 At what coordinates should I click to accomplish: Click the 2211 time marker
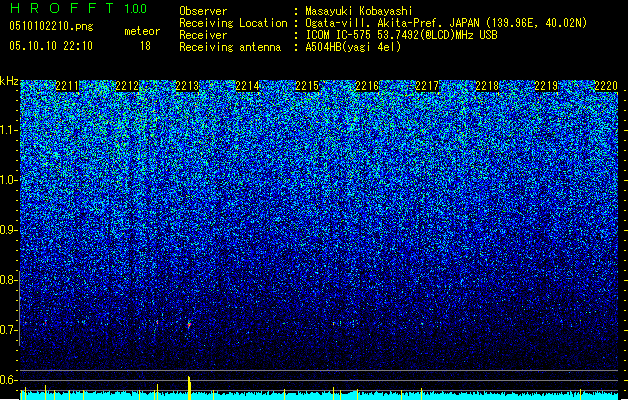67,86
